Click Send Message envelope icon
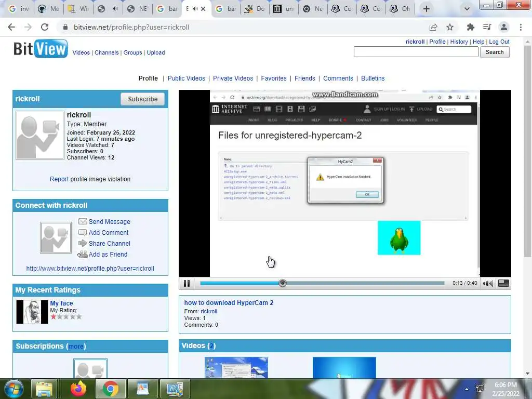The width and height of the screenshot is (532, 399). (x=83, y=221)
